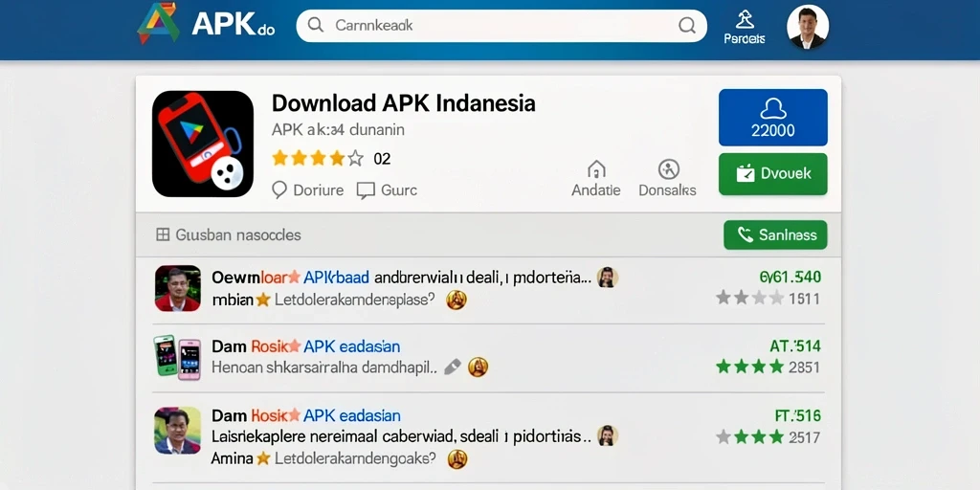Click orange star beside mbian text
The height and width of the screenshot is (490, 980).
[x=263, y=301]
